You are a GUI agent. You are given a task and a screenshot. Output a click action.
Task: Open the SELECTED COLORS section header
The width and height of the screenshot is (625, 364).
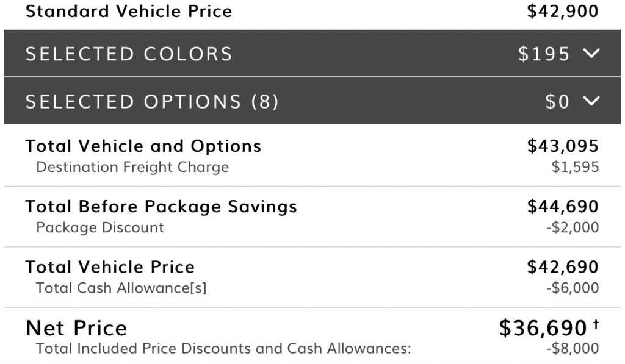pyautogui.click(x=312, y=53)
